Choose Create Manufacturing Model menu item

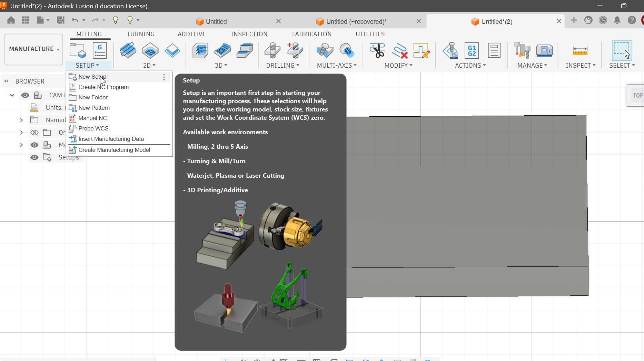119,150
